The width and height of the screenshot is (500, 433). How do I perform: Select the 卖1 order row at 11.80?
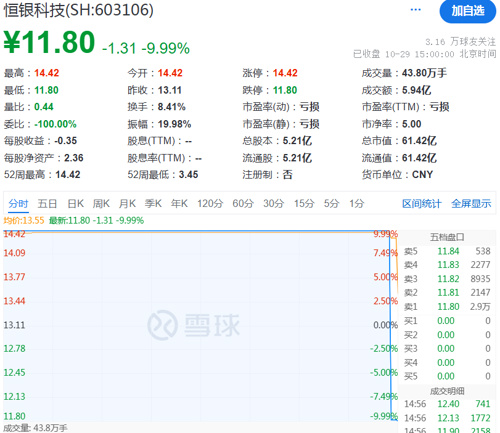pyautogui.click(x=447, y=306)
